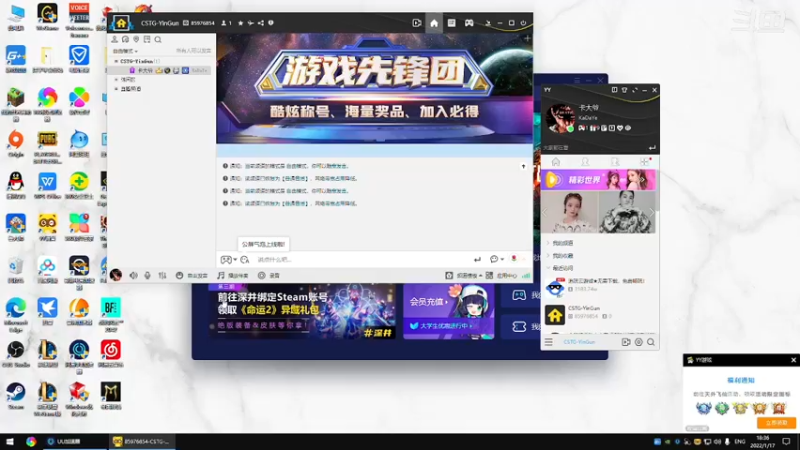Open the audio mixer sliders icon in bottom bar
This screenshot has width=800, height=450.
[x=162, y=276]
